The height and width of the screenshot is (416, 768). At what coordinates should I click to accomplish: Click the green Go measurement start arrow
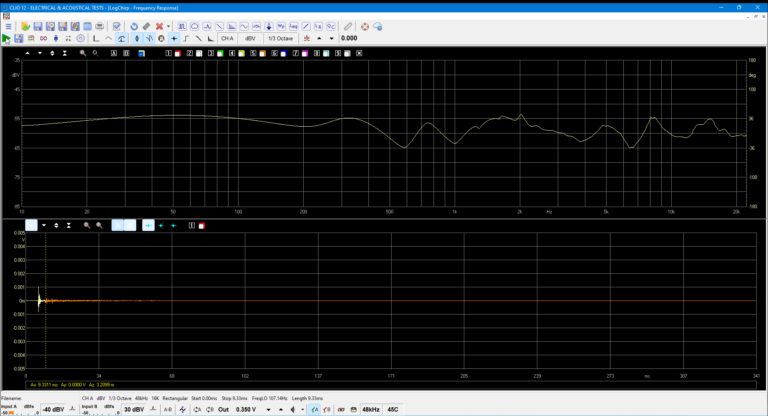point(7,39)
